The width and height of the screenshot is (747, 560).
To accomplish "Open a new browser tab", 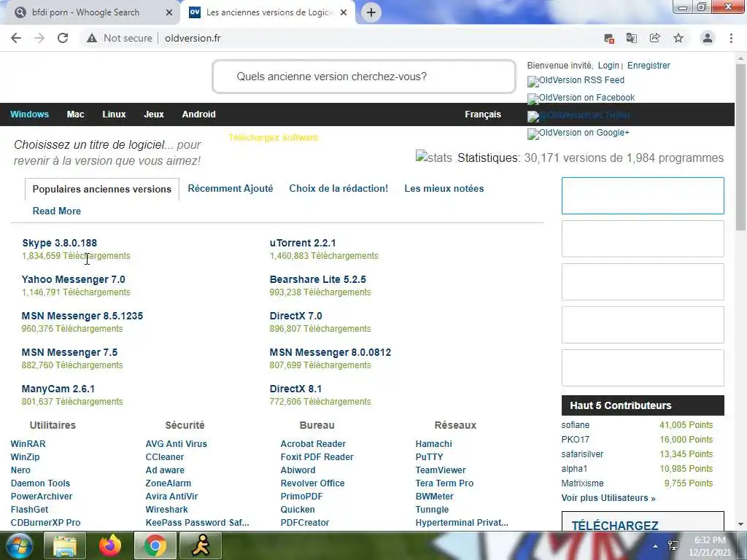I will 371,12.
